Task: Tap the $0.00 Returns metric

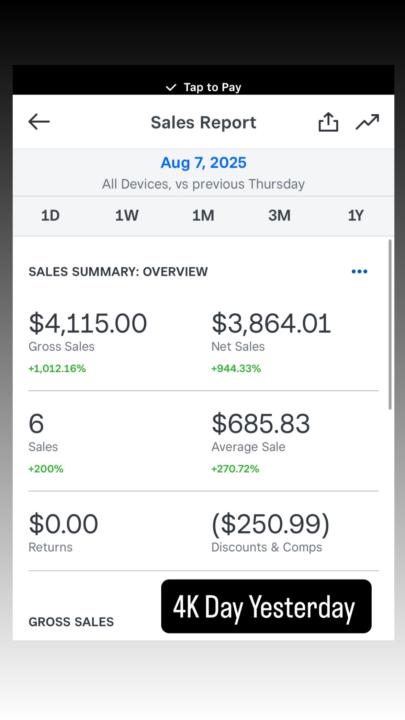Action: point(63,524)
